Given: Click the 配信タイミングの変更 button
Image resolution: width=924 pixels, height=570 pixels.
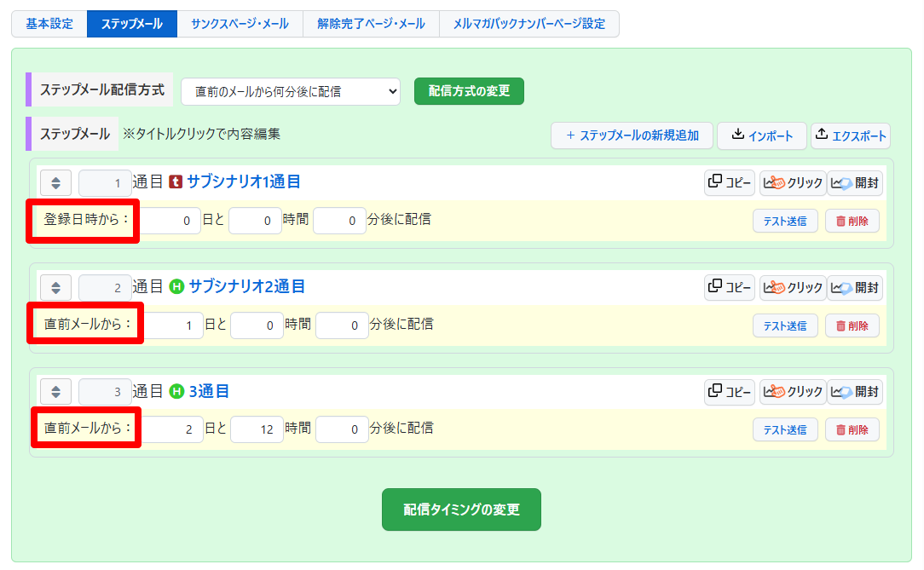Looking at the screenshot, I should 461,510.
